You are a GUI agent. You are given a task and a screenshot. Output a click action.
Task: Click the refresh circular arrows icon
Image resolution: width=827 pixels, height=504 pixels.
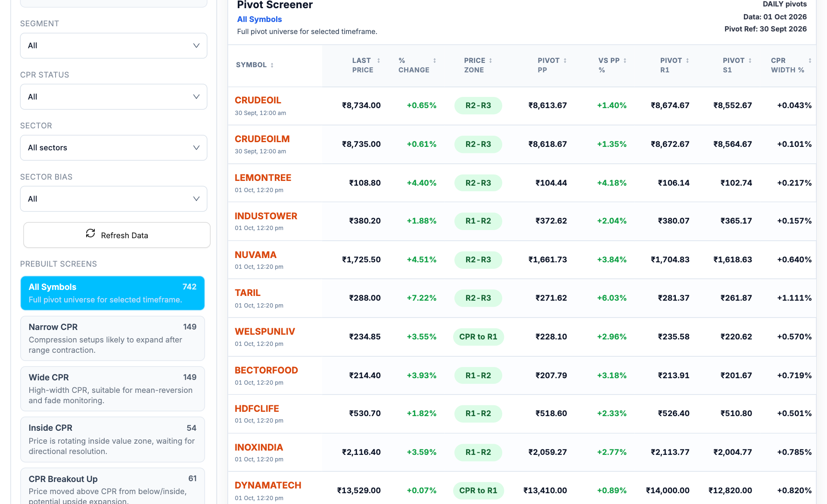[x=90, y=233]
